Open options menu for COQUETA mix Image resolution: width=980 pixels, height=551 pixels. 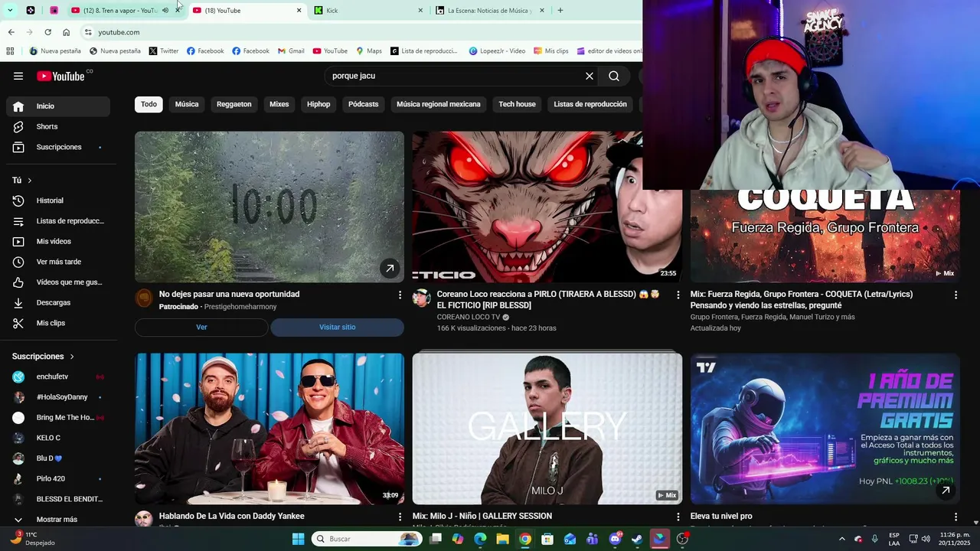pos(955,295)
